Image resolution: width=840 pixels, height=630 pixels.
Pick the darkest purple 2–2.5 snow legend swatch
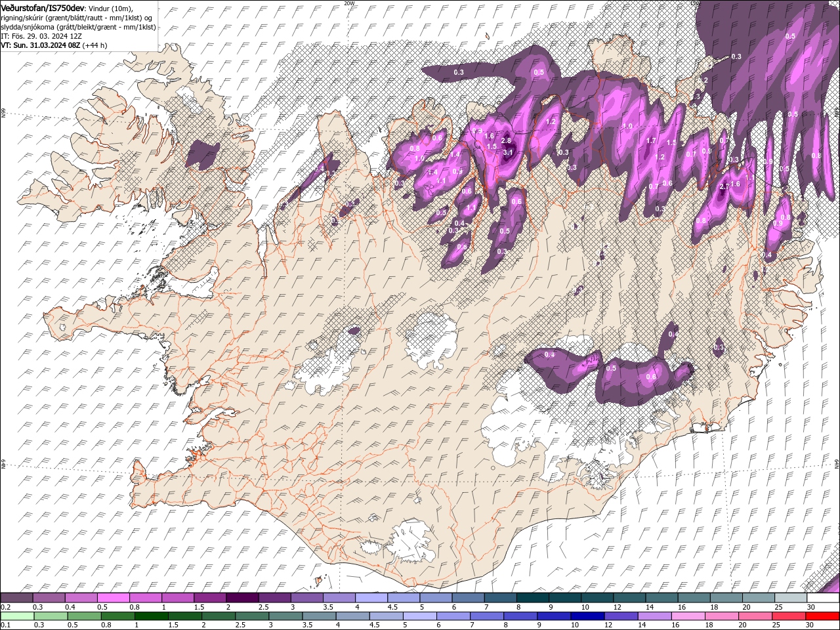pyautogui.click(x=241, y=598)
